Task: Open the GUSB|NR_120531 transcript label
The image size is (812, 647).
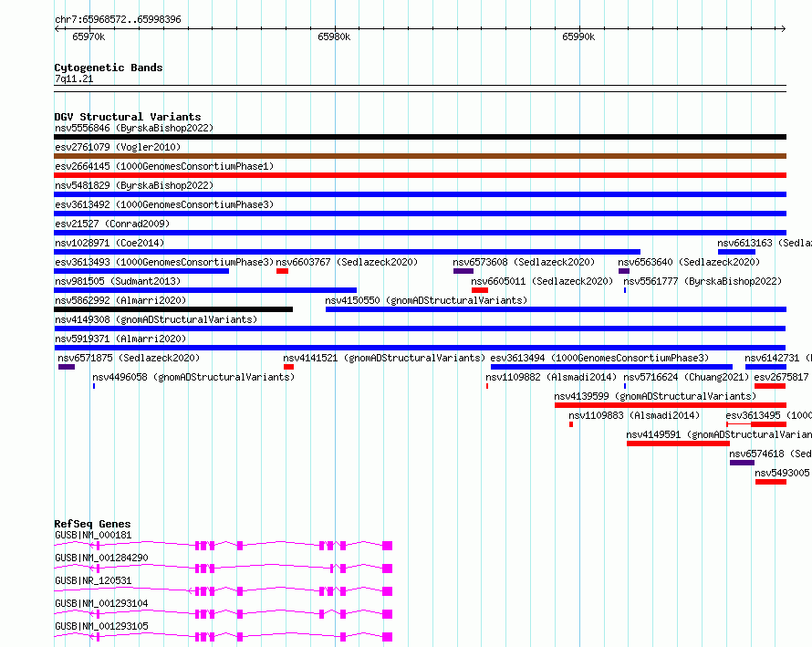Action: (93, 580)
